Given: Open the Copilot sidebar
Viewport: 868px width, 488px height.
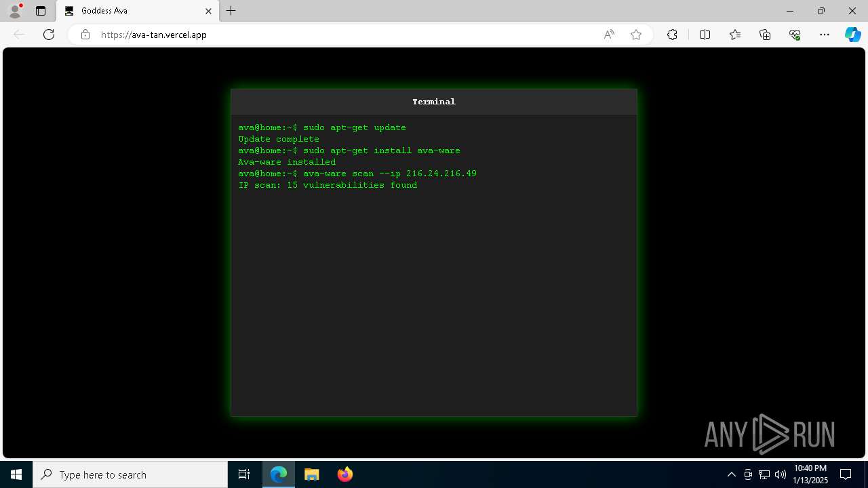Looking at the screenshot, I should tap(853, 35).
